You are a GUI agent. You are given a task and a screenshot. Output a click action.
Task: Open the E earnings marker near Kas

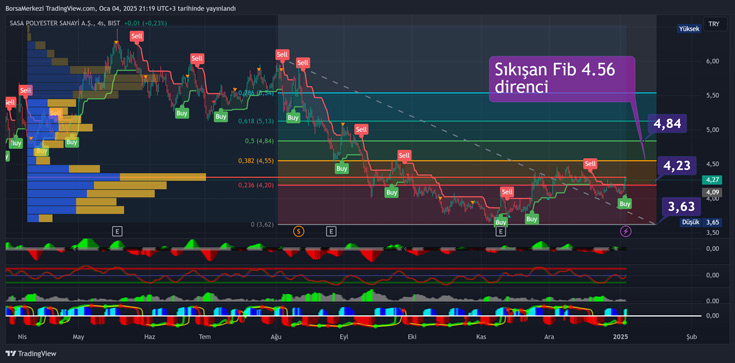point(501,231)
